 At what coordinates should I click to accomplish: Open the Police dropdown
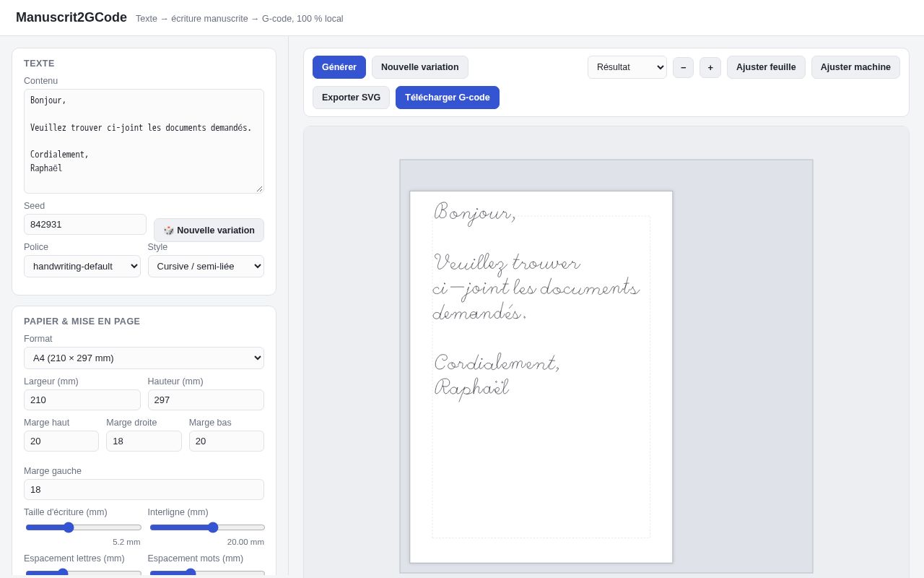coord(82,266)
